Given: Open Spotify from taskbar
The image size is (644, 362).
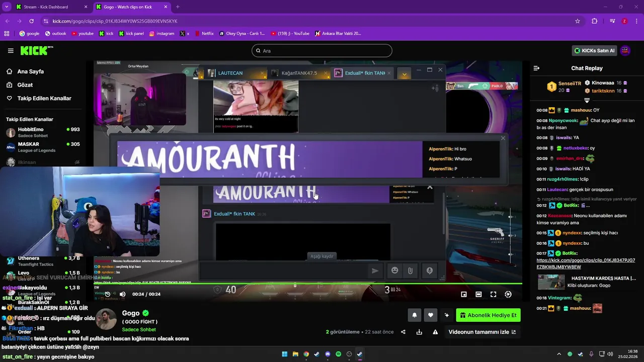Looking at the screenshot, I should coord(338,354).
